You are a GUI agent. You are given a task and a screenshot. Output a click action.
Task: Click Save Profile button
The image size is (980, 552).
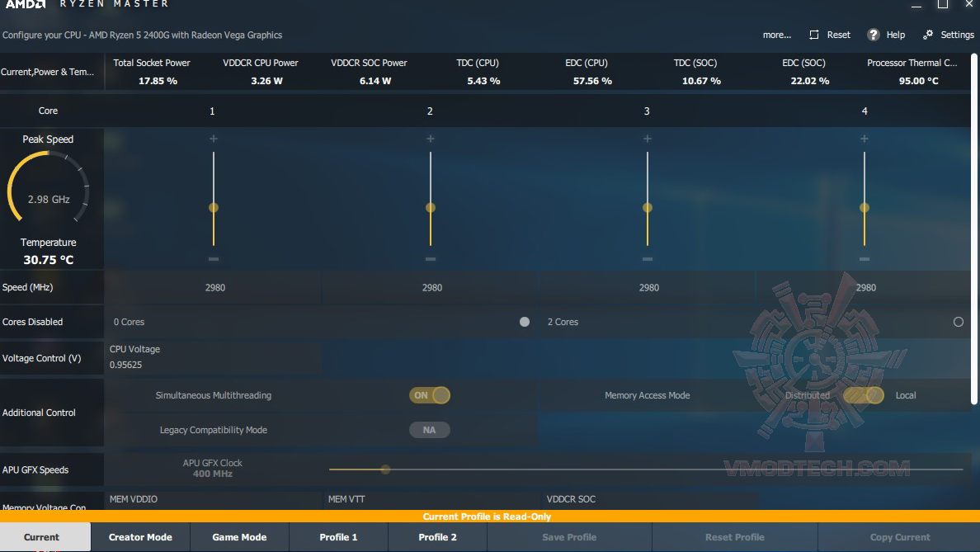click(x=569, y=537)
